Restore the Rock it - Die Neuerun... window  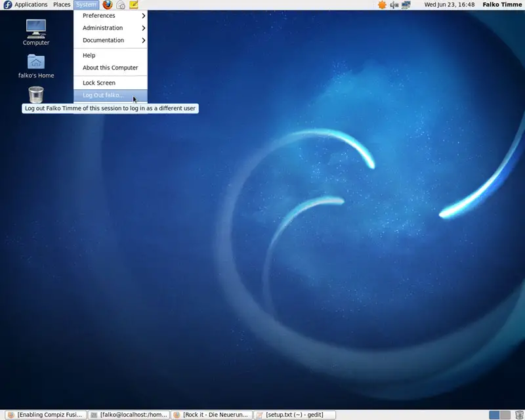point(211,415)
